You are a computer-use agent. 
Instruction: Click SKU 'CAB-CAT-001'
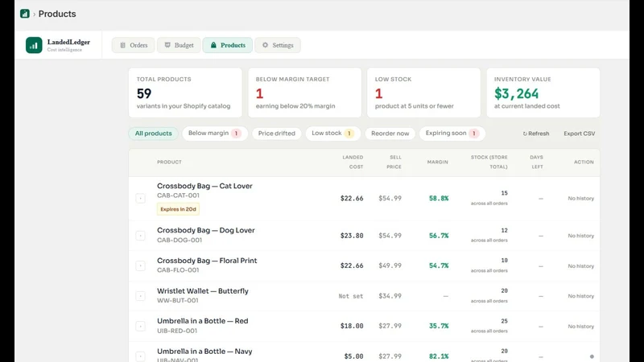(x=178, y=195)
